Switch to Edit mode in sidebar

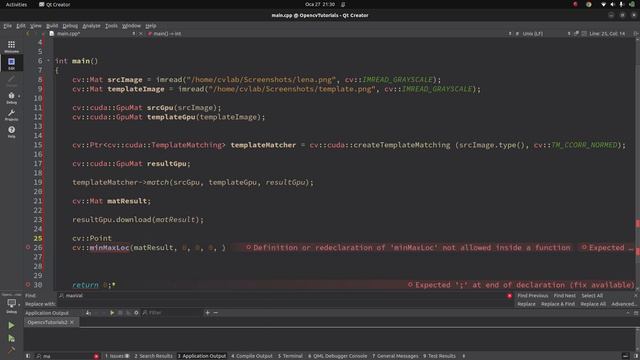(11, 63)
